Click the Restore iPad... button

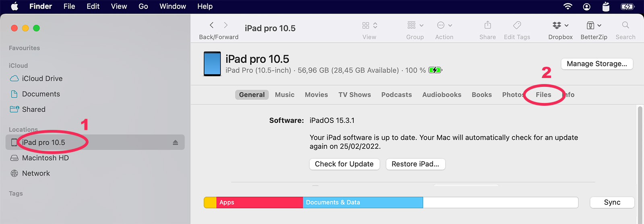415,164
